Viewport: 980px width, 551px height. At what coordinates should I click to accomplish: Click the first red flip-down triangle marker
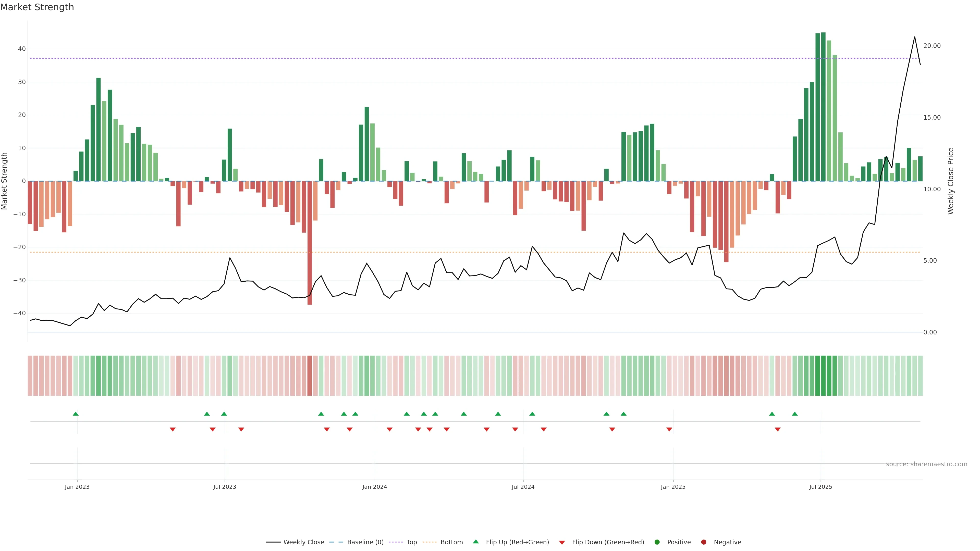coord(173,429)
